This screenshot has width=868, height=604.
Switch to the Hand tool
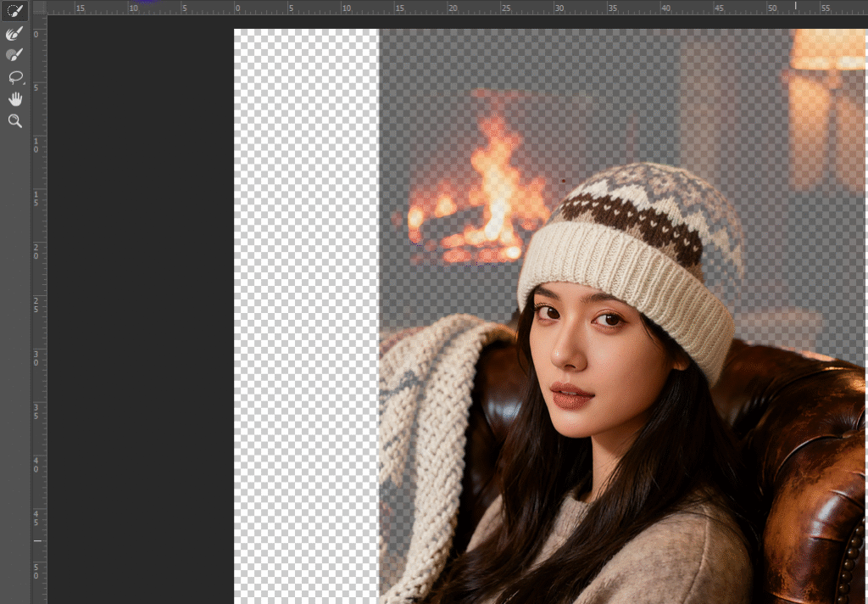14,99
